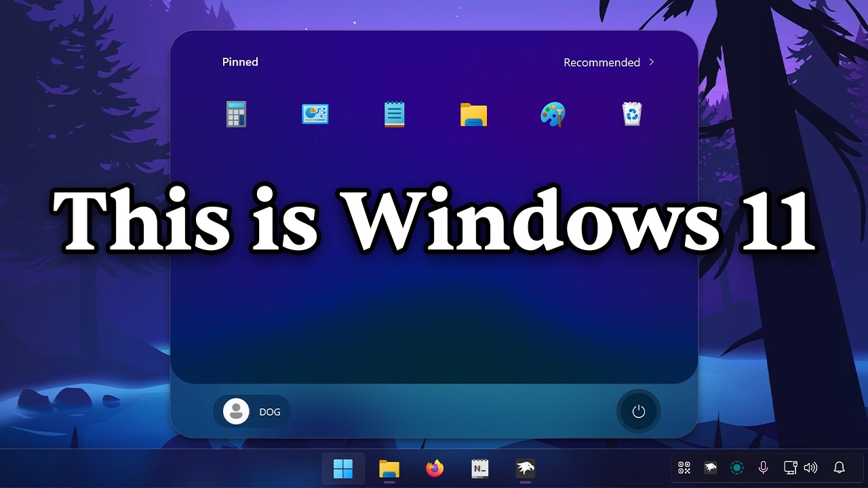The width and height of the screenshot is (868, 488).
Task: Click the eagle icon in the system tray
Action: tap(711, 468)
